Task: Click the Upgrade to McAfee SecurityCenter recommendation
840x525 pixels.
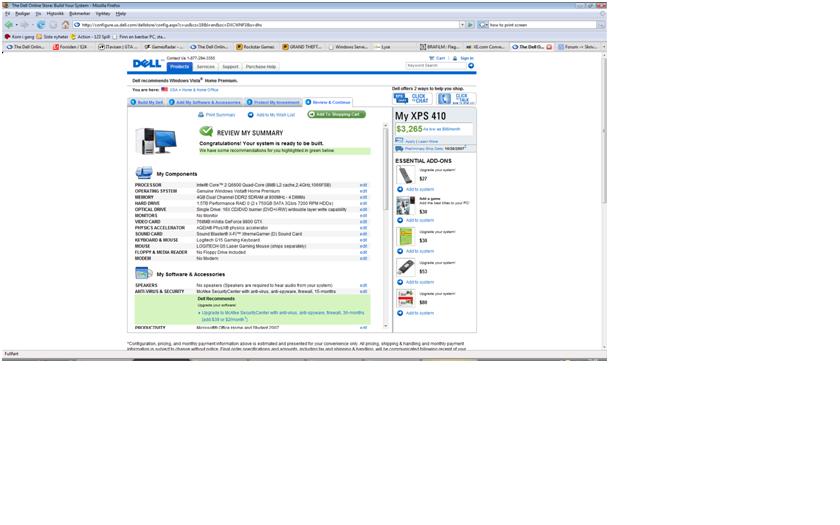Action: [x=282, y=316]
